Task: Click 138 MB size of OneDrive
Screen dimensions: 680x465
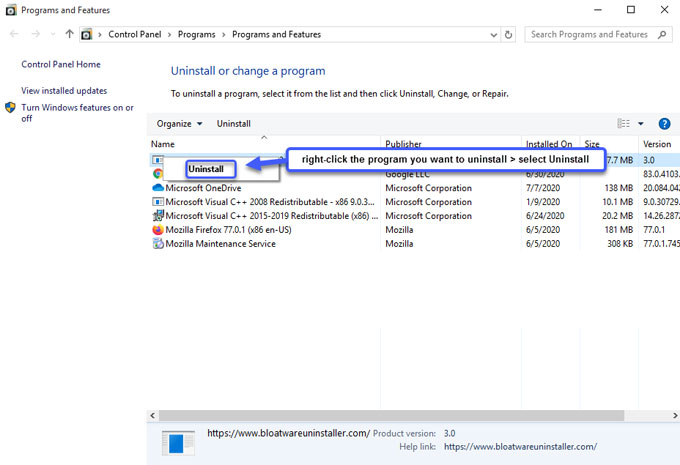Action: pos(619,188)
